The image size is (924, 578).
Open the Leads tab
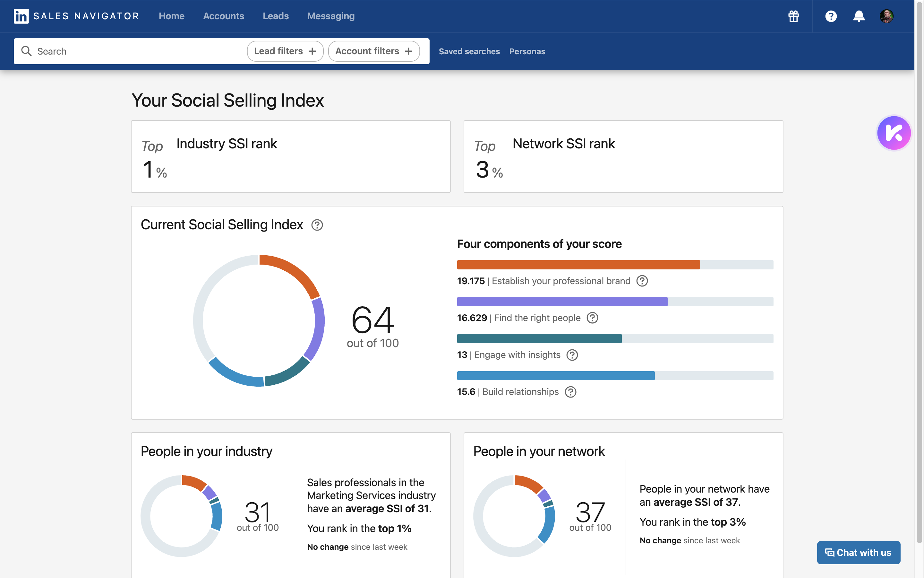pos(275,16)
